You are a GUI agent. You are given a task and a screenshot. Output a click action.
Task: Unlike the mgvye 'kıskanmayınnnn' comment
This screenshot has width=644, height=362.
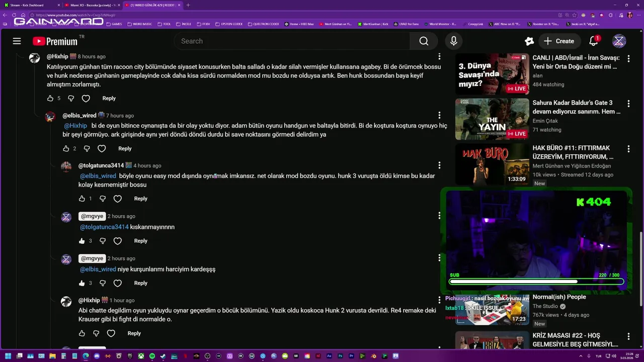pyautogui.click(x=82, y=241)
